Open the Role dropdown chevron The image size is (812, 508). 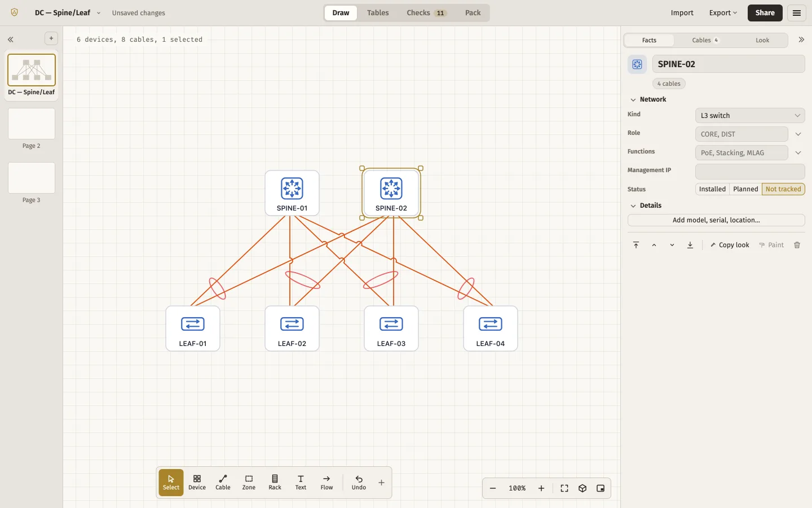(798, 134)
